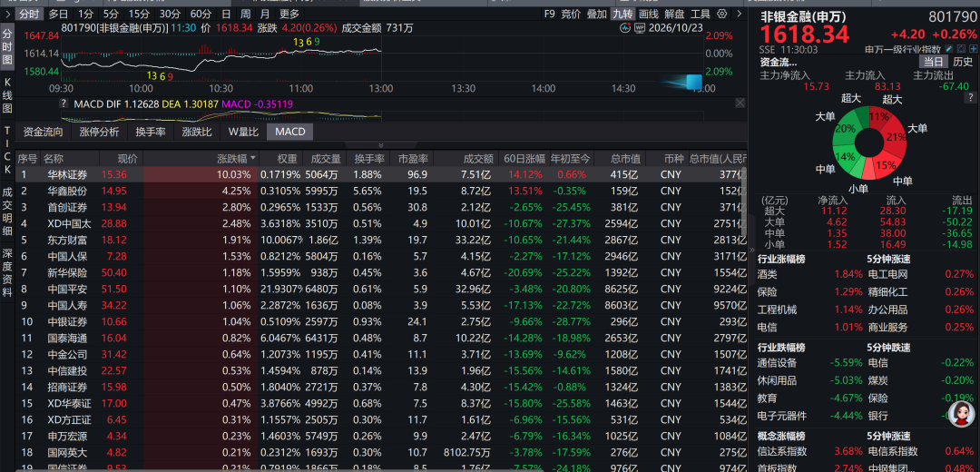Select the 历史 fund flow toggle
The height and width of the screenshot is (472, 980).
[x=963, y=61]
